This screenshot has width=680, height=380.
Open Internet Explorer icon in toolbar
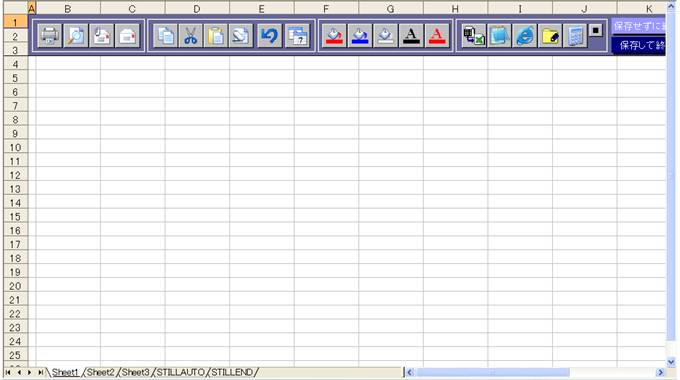[525, 36]
